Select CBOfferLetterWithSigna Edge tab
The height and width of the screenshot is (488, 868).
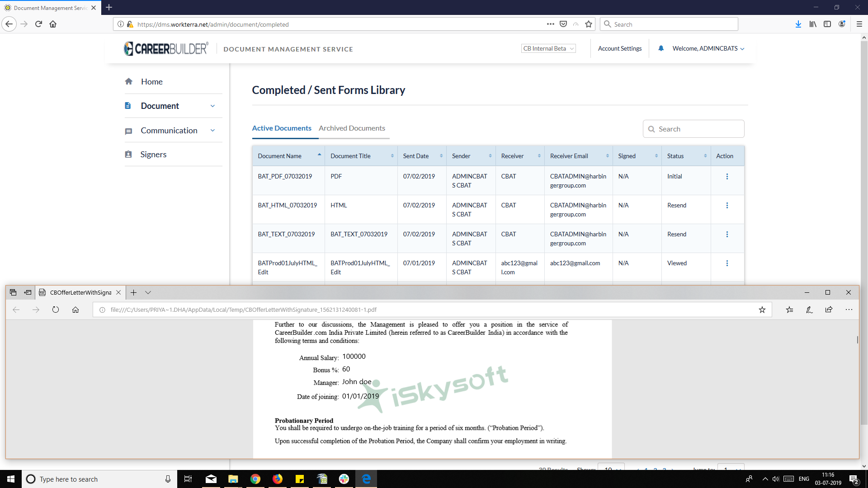point(80,292)
